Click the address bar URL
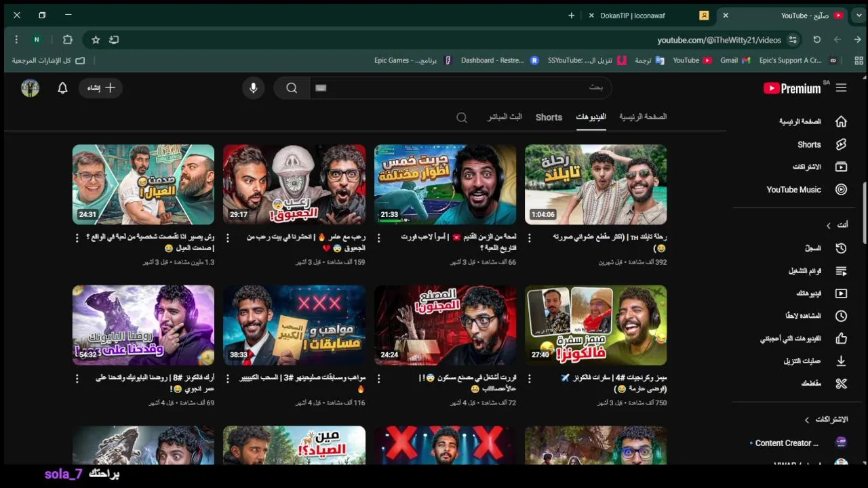The height and width of the screenshot is (488, 868). tap(719, 40)
